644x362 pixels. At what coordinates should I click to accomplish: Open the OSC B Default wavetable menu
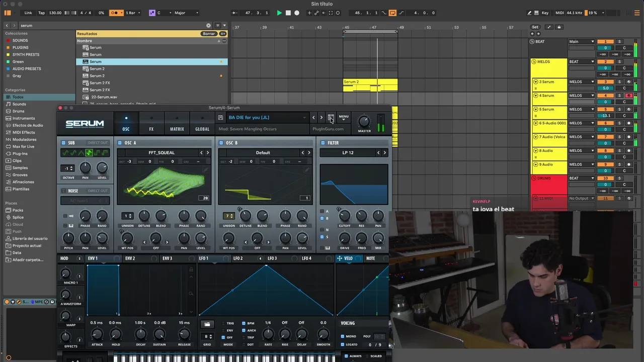coord(263,153)
